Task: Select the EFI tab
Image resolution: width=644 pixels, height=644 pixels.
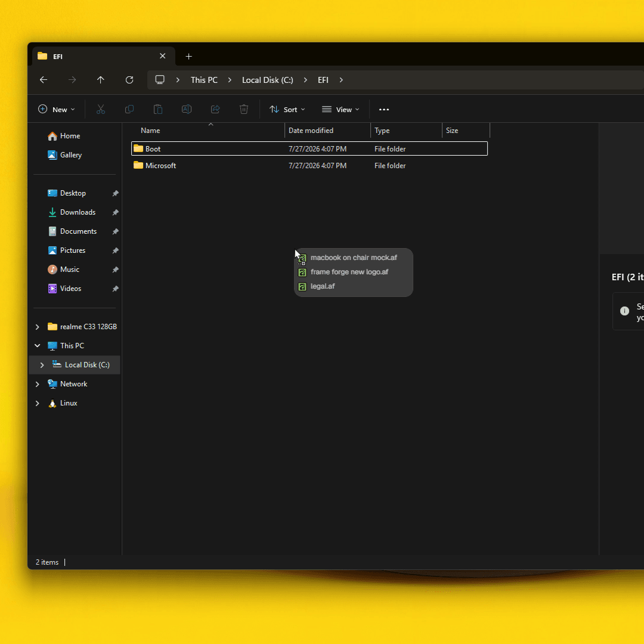Action: (x=104, y=56)
